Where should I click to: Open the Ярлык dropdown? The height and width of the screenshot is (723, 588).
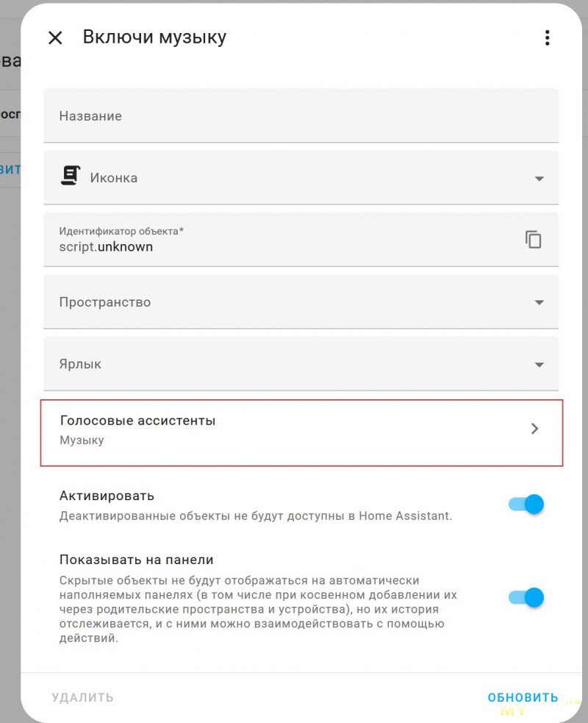301,364
